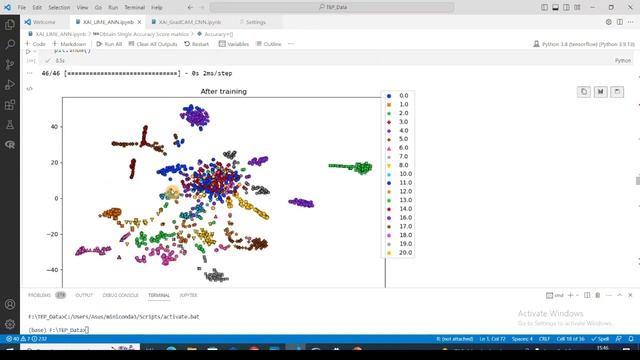
Task: Switch to JUPYTER panel tab
Action: pyautogui.click(x=188, y=295)
